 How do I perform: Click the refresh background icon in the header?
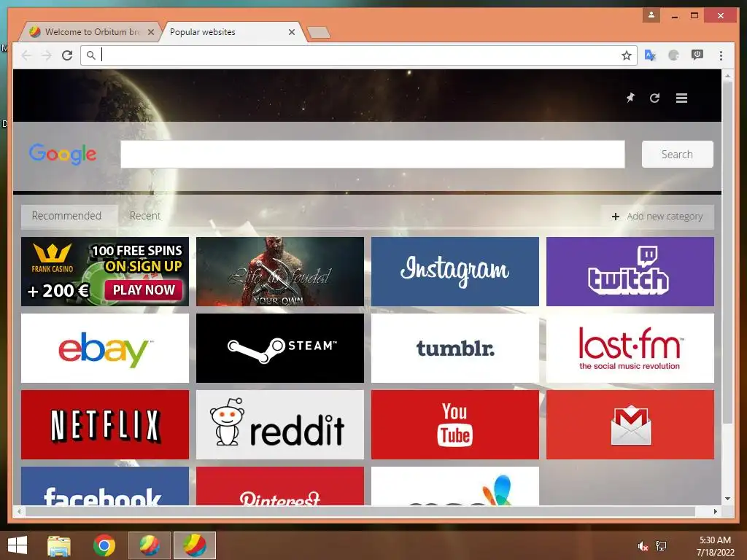click(x=654, y=98)
